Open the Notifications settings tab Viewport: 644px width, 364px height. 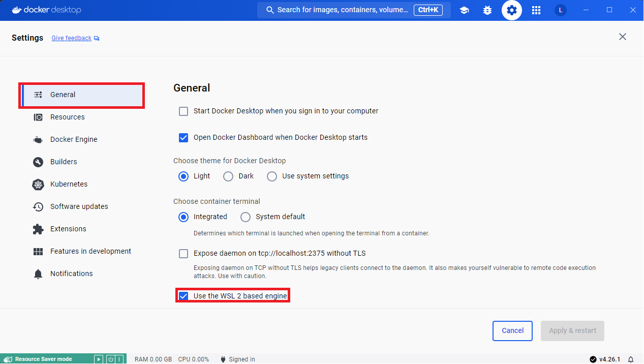coord(82,274)
